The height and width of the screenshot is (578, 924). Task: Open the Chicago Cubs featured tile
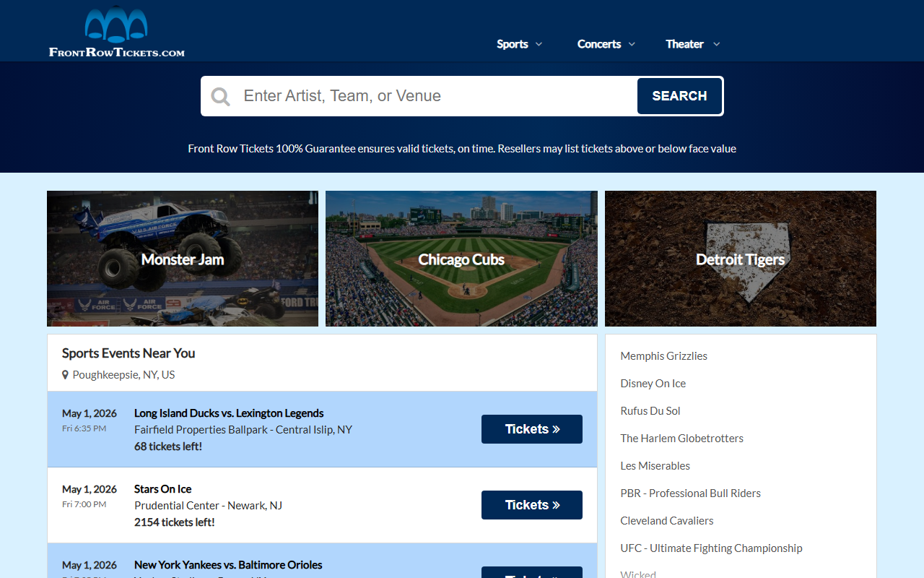(x=461, y=259)
